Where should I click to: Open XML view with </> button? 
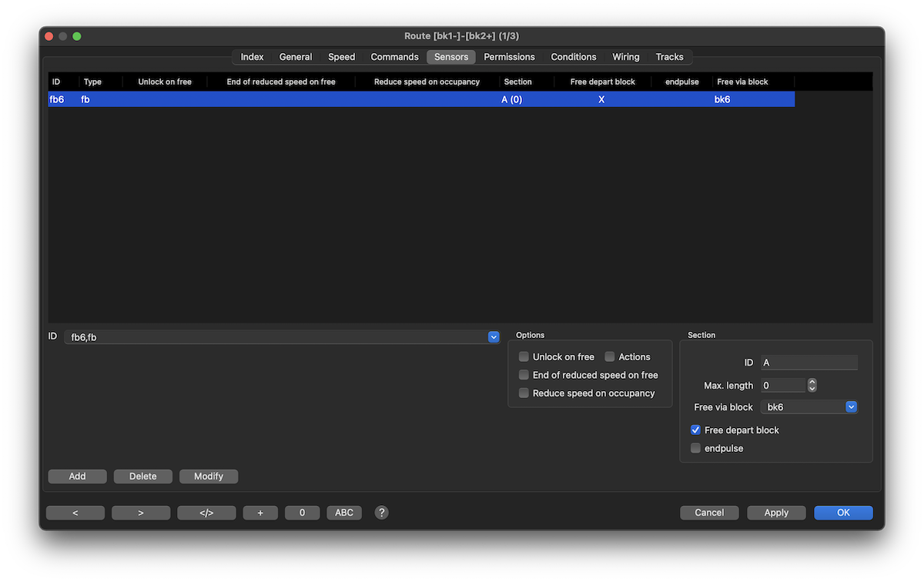point(206,513)
